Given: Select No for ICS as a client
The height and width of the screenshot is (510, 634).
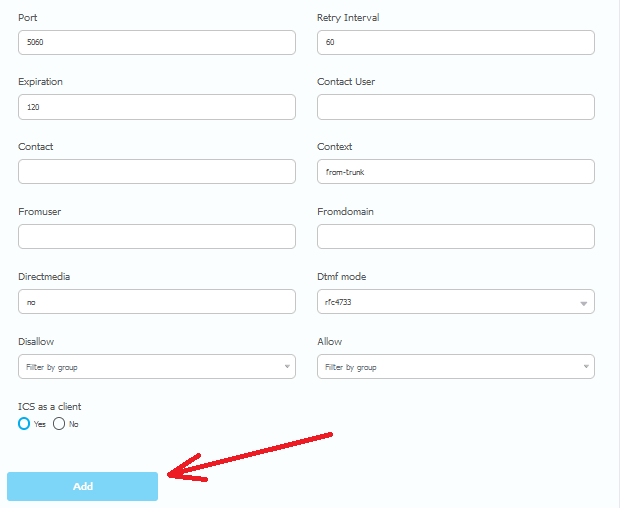Looking at the screenshot, I should pyautogui.click(x=59, y=424).
